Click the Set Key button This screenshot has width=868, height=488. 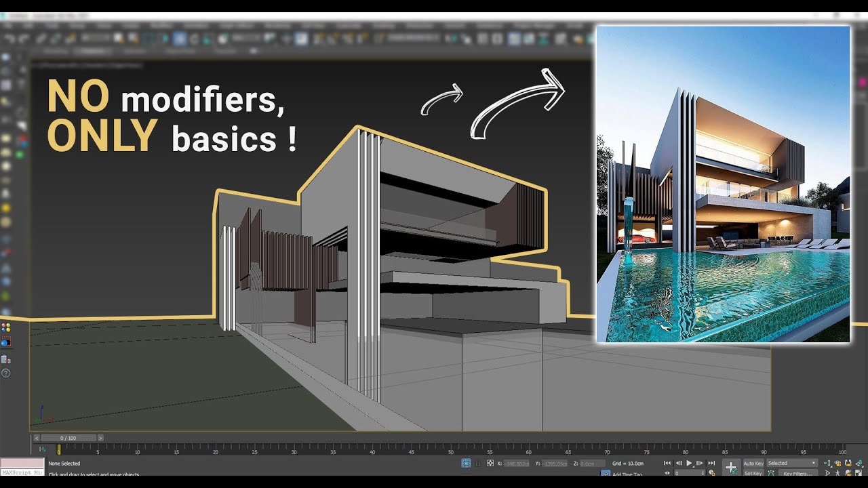pos(753,473)
